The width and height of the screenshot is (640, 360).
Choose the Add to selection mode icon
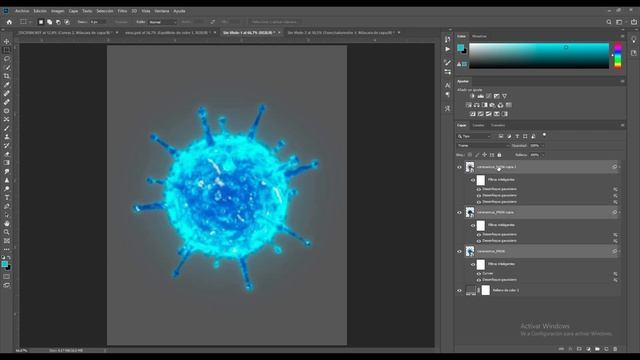(49, 22)
